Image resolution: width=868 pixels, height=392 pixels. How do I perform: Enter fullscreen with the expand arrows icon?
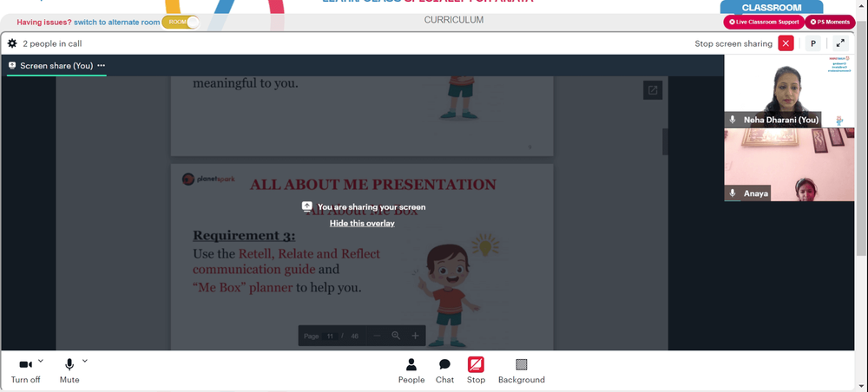point(839,43)
